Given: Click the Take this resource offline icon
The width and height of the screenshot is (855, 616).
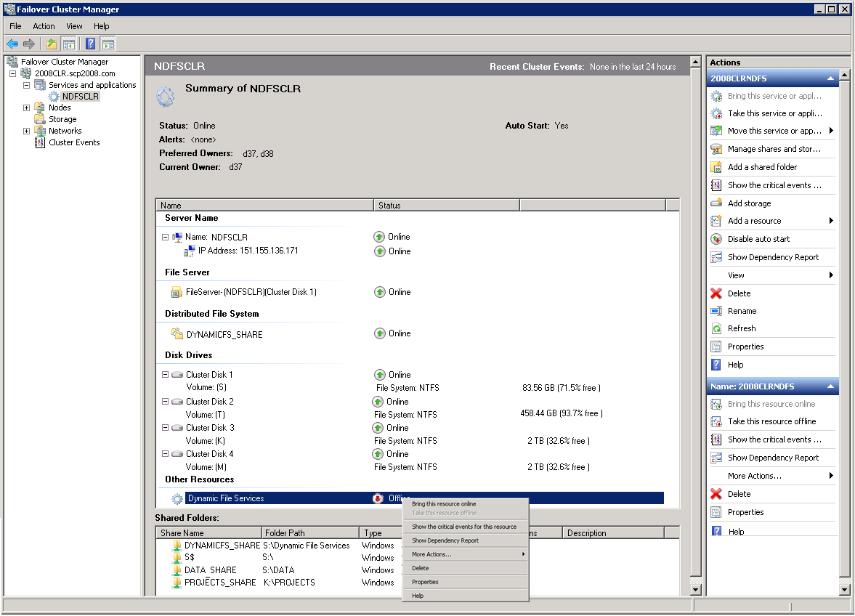Looking at the screenshot, I should coord(716,421).
